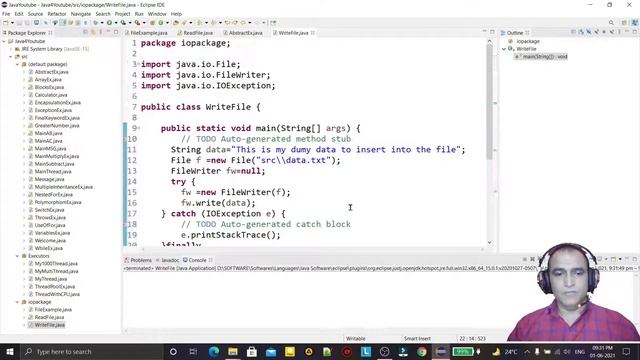The height and width of the screenshot is (360, 640).
Task: Open the Search menu
Action: [x=103, y=14]
